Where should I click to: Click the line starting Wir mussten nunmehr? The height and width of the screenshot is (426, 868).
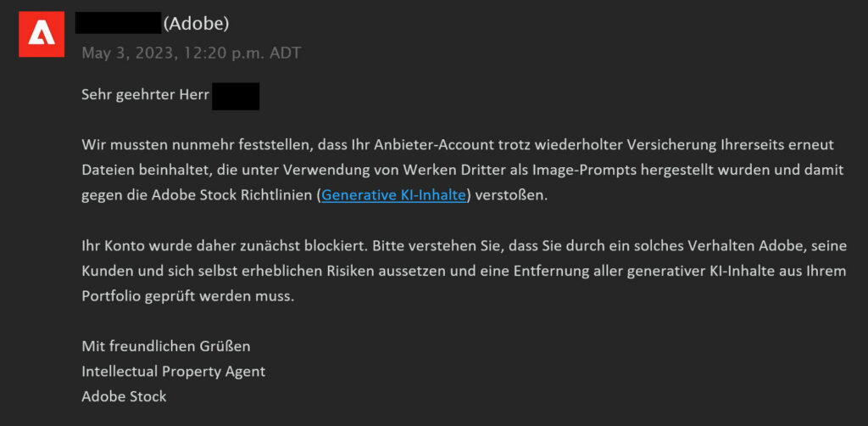pyautogui.click(x=458, y=145)
